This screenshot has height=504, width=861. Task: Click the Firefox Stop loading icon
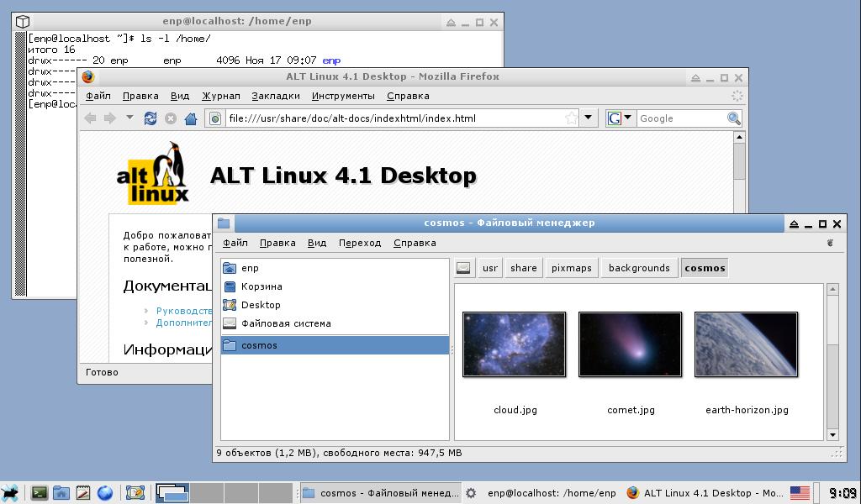coord(171,118)
